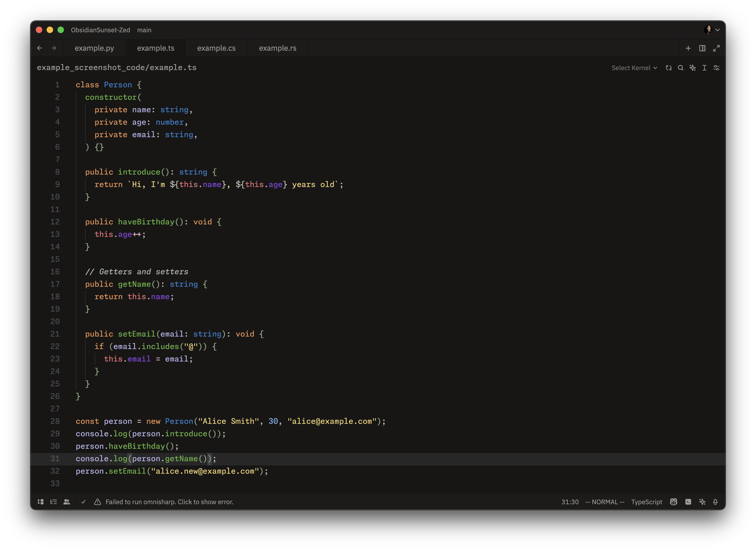The width and height of the screenshot is (756, 550).
Task: Switch to the example.cs tab
Action: click(216, 48)
